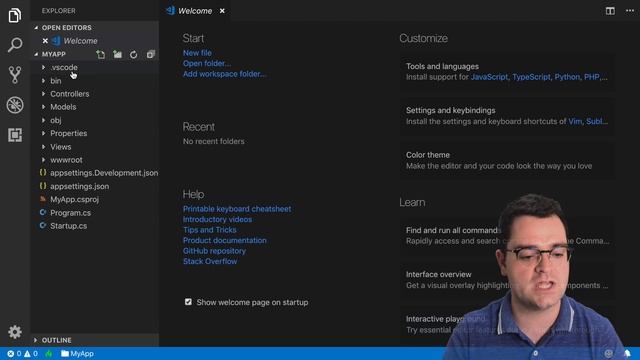Close Welcome in Open Editors list

pyautogui.click(x=45, y=41)
